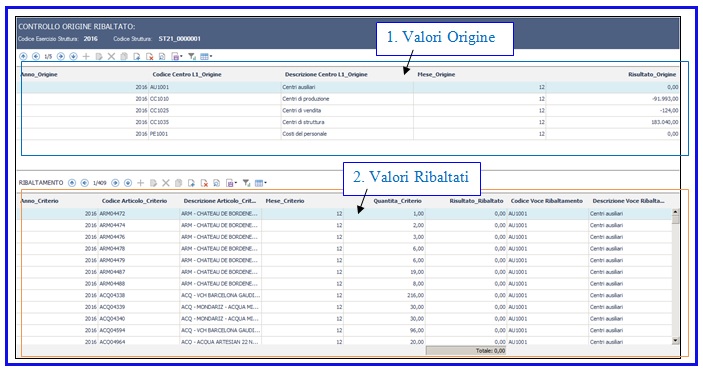Delete record with X in RIBALTAMENTO toolbar

[x=166, y=183]
